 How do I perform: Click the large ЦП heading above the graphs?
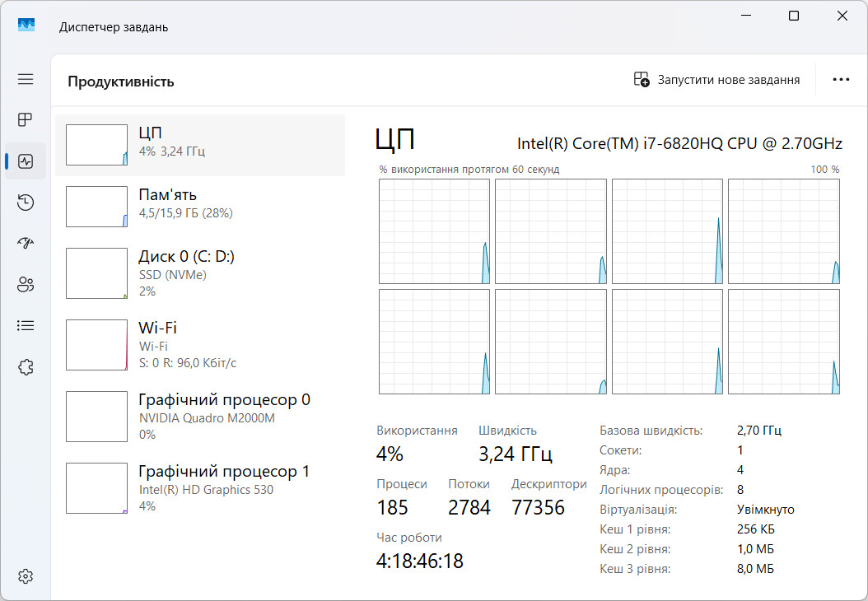(394, 139)
